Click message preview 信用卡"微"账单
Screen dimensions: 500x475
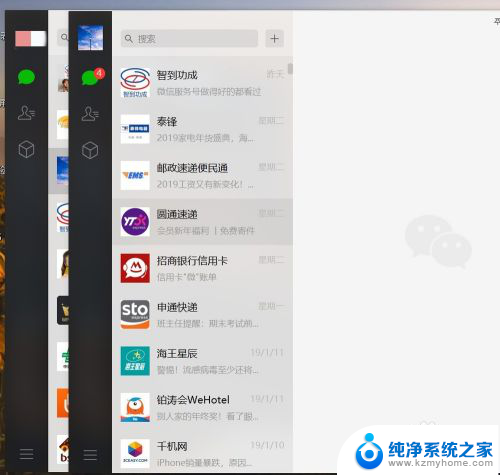[187, 277]
